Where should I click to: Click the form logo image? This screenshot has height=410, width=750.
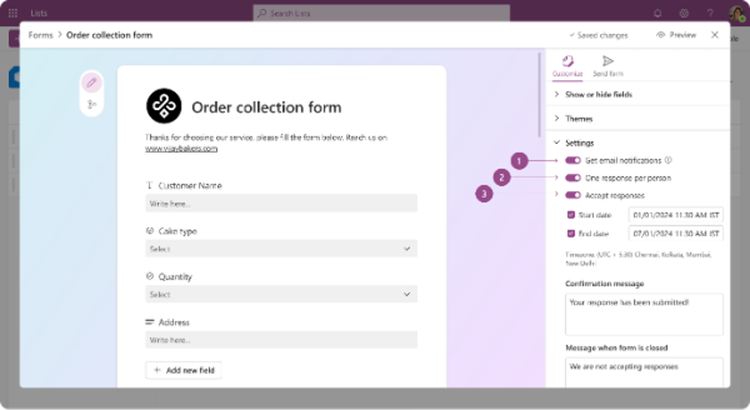click(x=164, y=106)
